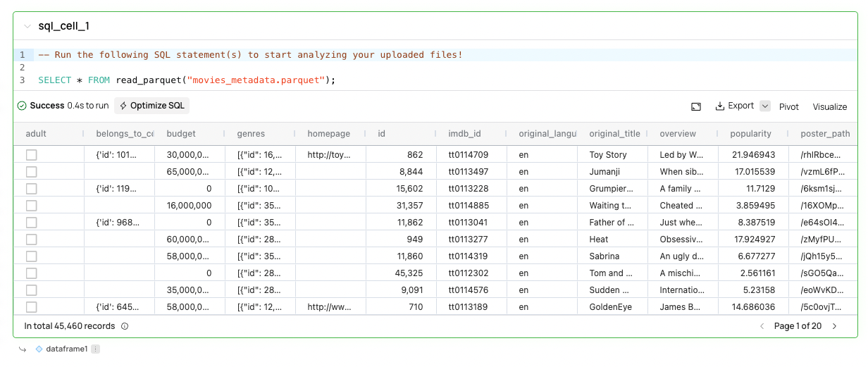This screenshot has height=367, width=868.
Task: Open the Export dropdown arrow
Action: click(x=765, y=106)
